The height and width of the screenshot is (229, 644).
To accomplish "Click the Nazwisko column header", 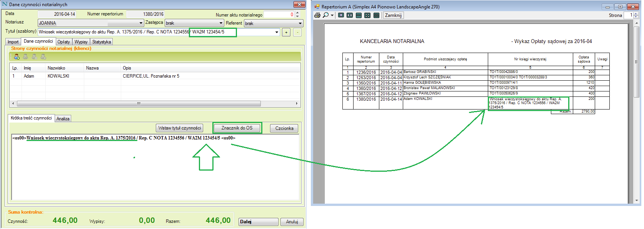I will click(64, 68).
